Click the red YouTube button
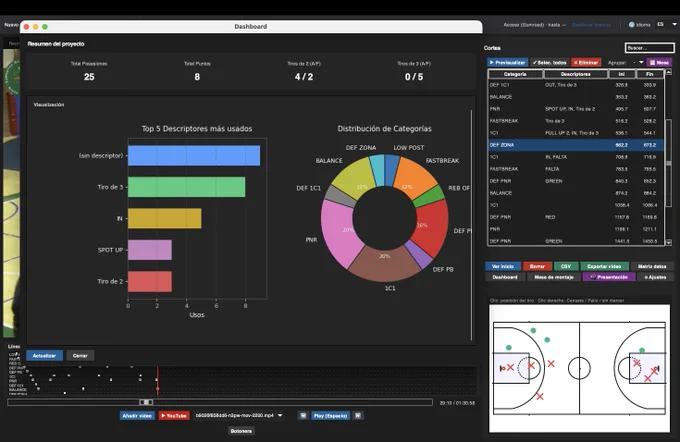 click(174, 416)
